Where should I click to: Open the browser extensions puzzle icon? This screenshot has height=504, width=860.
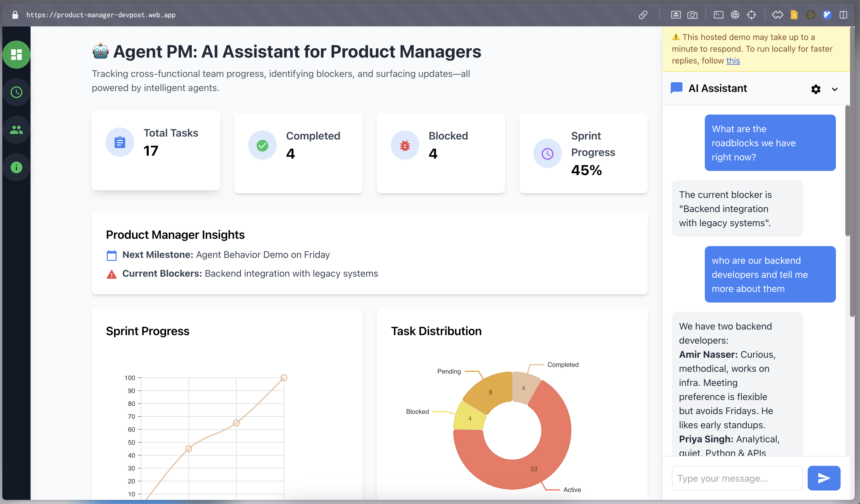tap(777, 15)
